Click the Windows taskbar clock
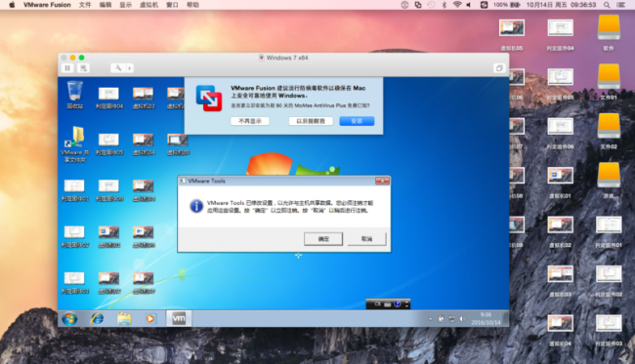Viewport: 635px width, 364px height. click(x=486, y=319)
